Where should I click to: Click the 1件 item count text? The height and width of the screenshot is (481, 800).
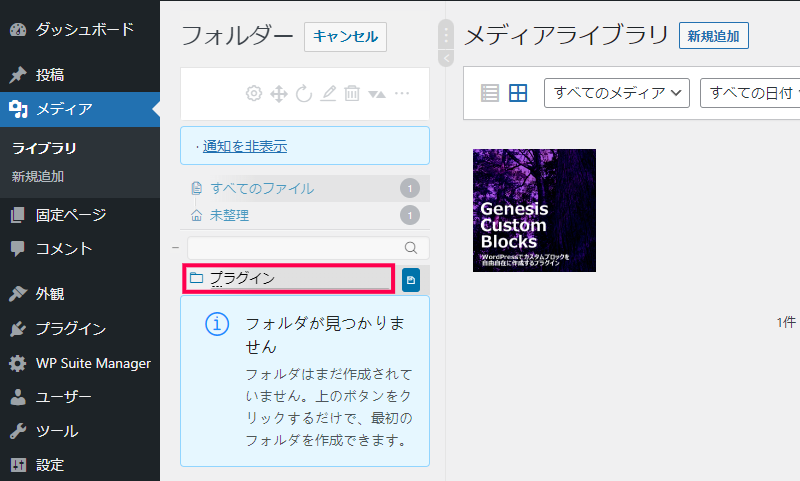786,322
